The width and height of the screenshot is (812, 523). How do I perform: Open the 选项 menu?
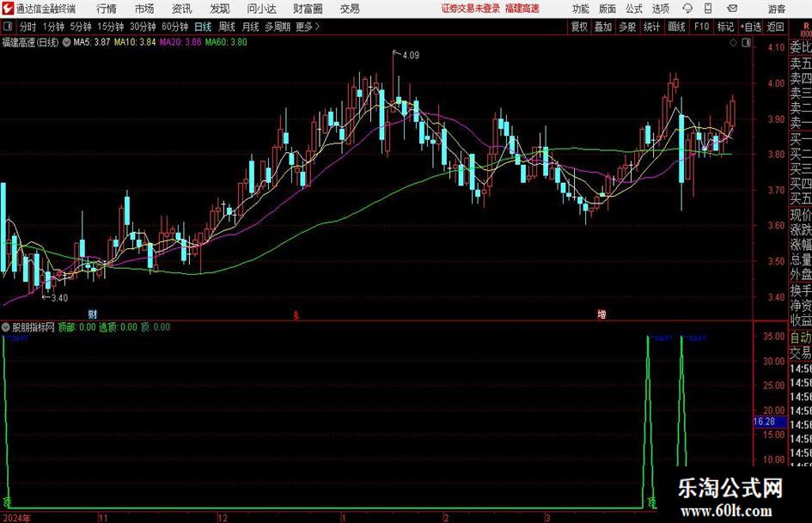660,9
